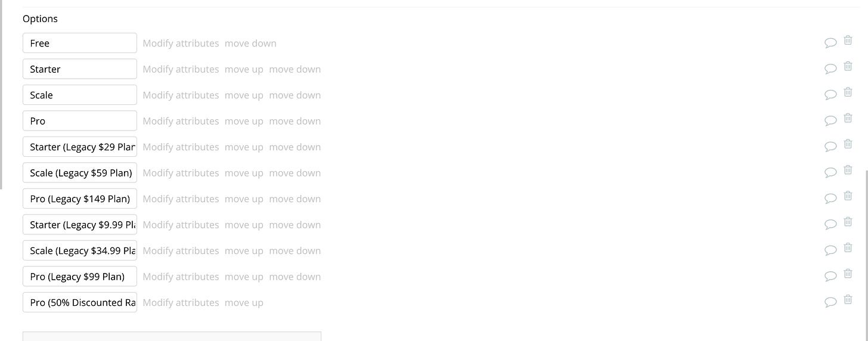Edit the Scale (Legacy $59 Plan) text field

pos(80,173)
